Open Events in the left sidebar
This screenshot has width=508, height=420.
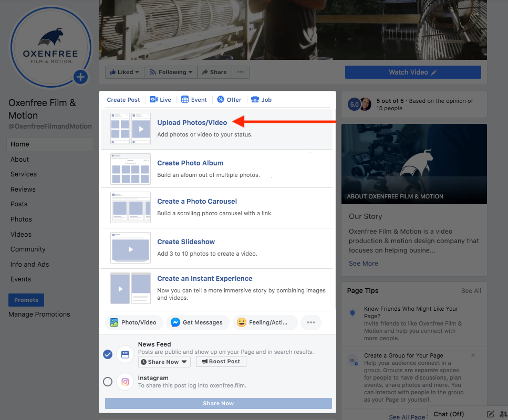[x=20, y=279]
